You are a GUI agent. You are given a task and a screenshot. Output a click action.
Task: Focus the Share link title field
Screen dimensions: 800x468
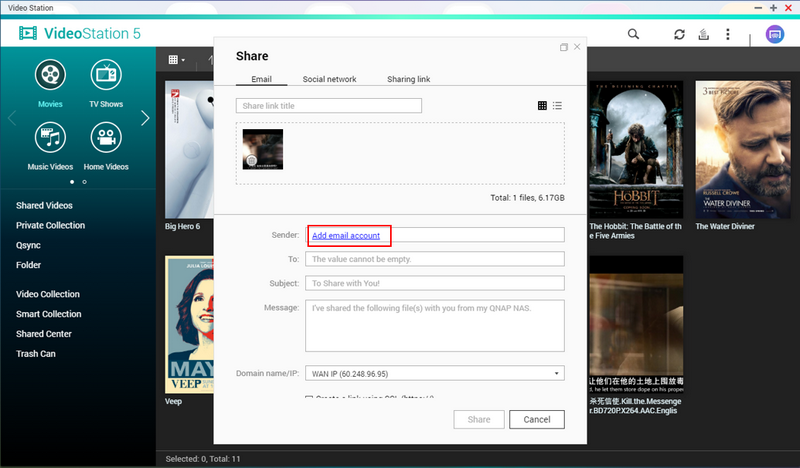coord(329,106)
